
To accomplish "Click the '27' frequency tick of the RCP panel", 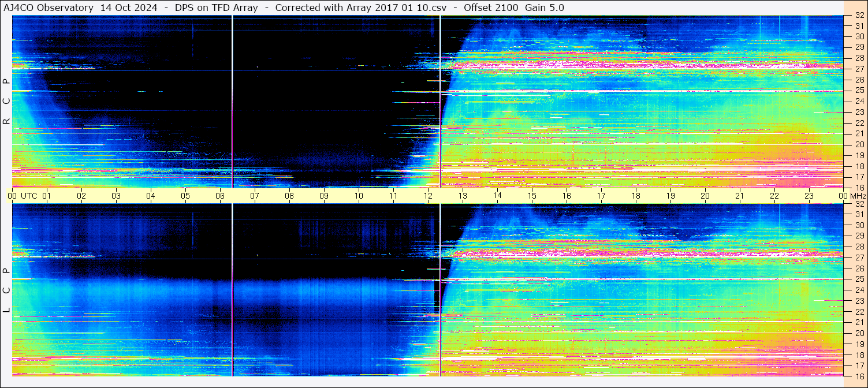I will pyautogui.click(x=859, y=69).
